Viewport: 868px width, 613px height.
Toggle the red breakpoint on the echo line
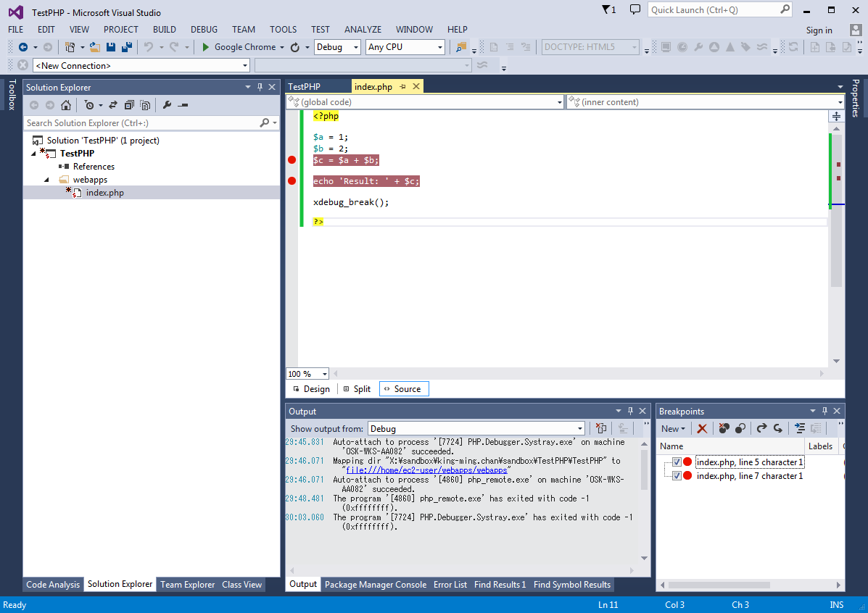click(x=292, y=181)
